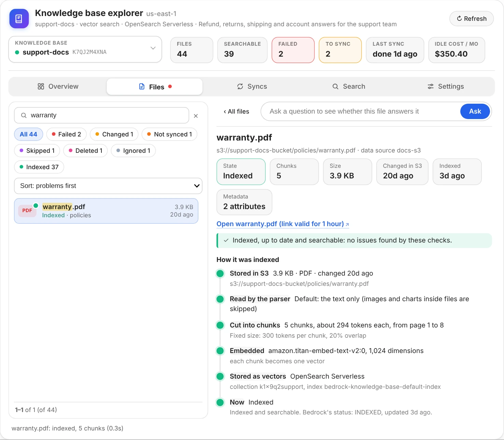Go back via All files link
This screenshot has height=440, width=504.
[236, 112]
